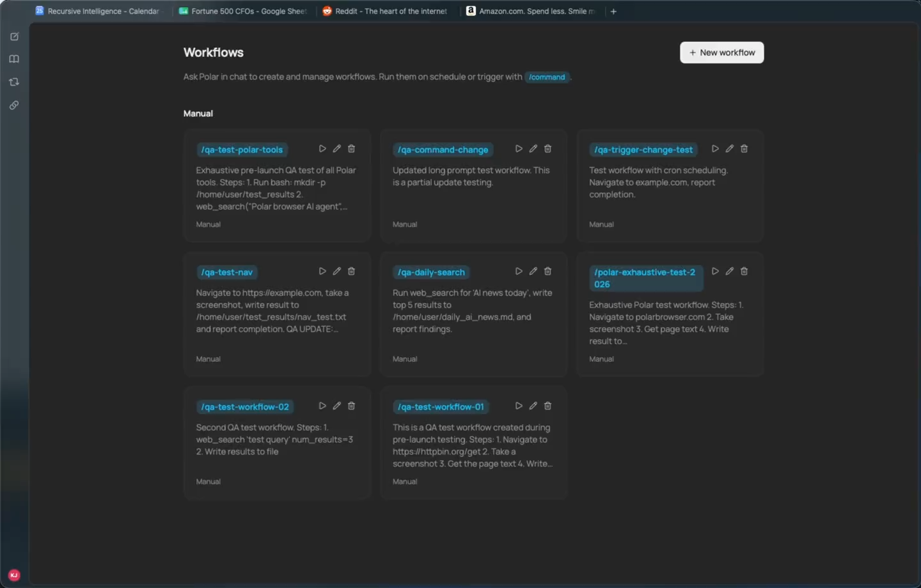The width and height of the screenshot is (921, 588).
Task: Open a new browser tab with plus
Action: [613, 12]
